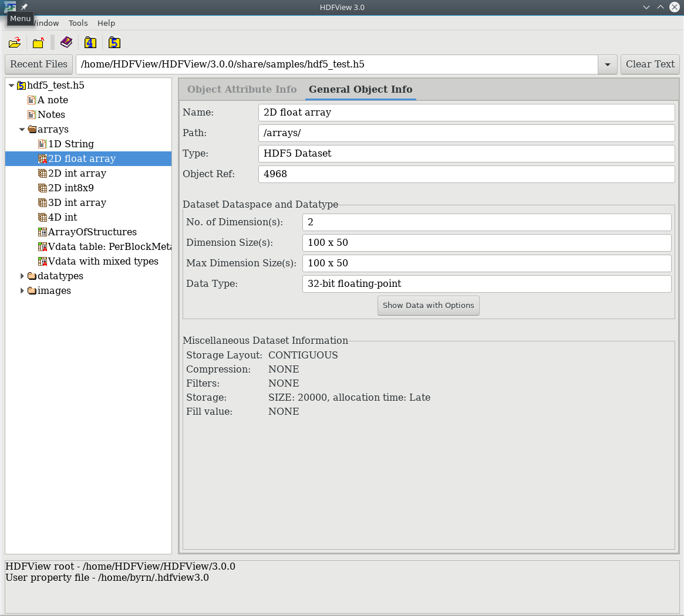This screenshot has height=616, width=684.
Task: Click the Vdata with mixed types icon
Action: pos(42,261)
